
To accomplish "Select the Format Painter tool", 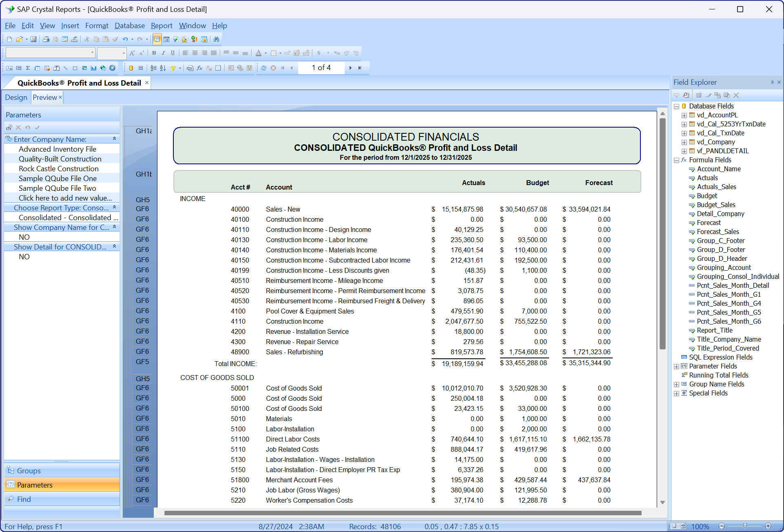I will [x=115, y=39].
